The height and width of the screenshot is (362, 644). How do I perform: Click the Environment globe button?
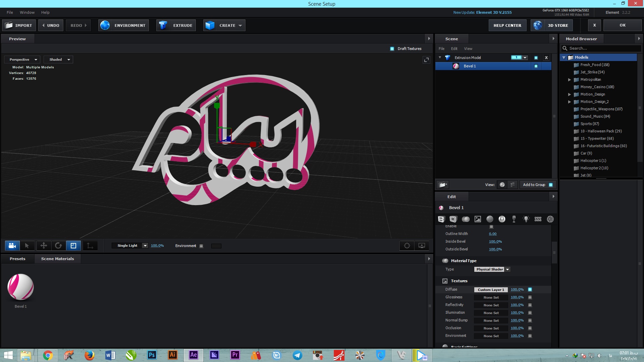click(x=123, y=25)
